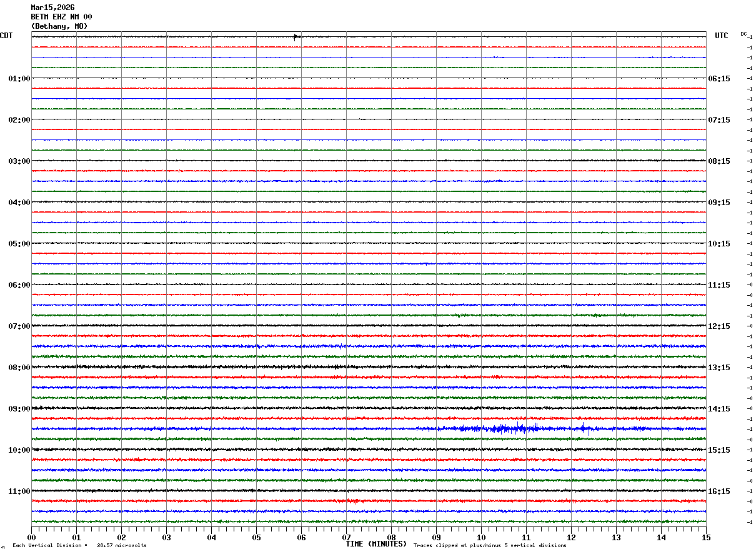Viewport: 756px width, 554px height.
Task: Select the 04:00 CDT time label
Action: tap(19, 202)
